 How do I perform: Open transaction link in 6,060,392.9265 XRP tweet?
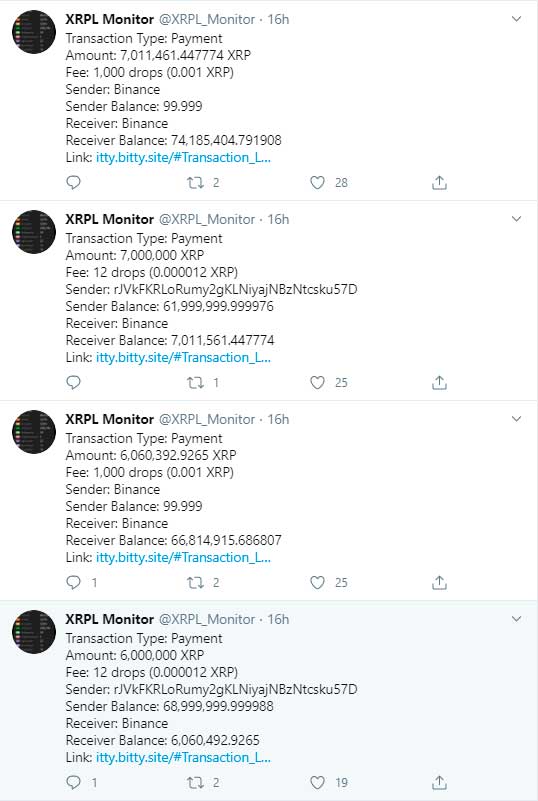(183, 557)
